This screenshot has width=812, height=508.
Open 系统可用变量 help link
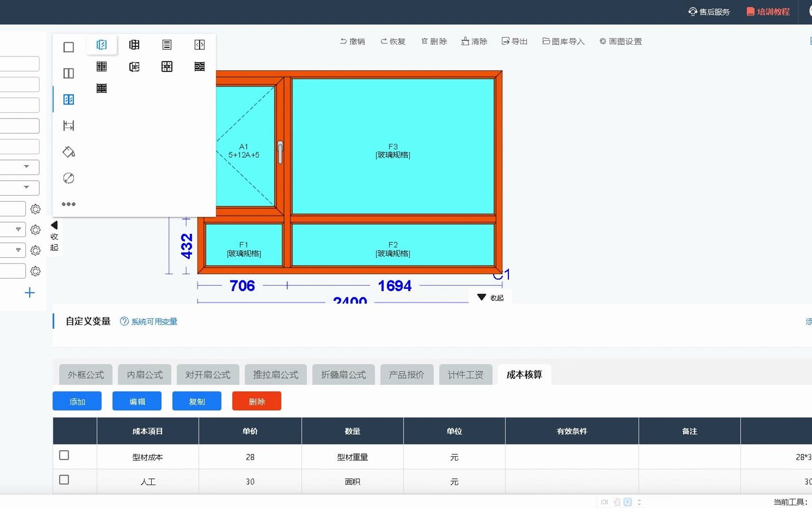pos(148,322)
